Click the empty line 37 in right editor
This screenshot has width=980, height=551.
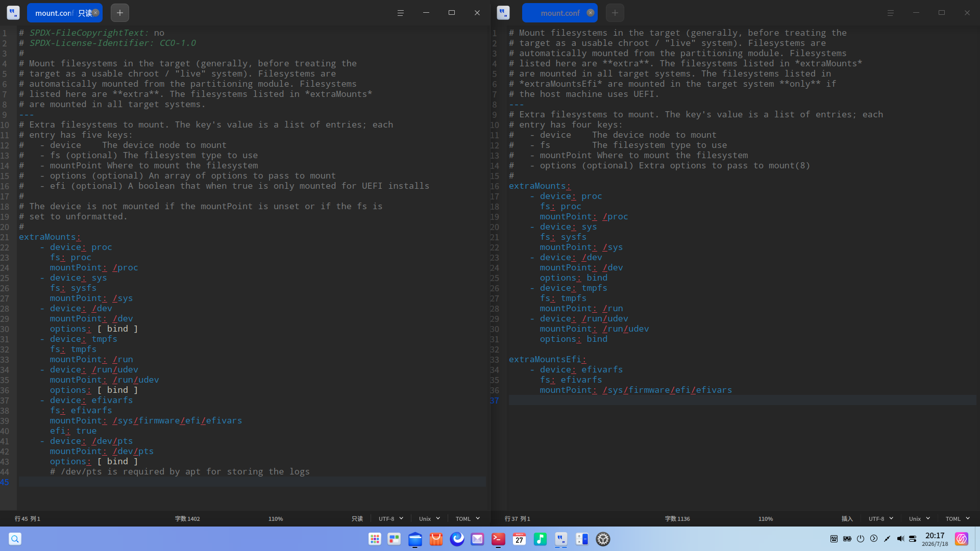tap(742, 400)
